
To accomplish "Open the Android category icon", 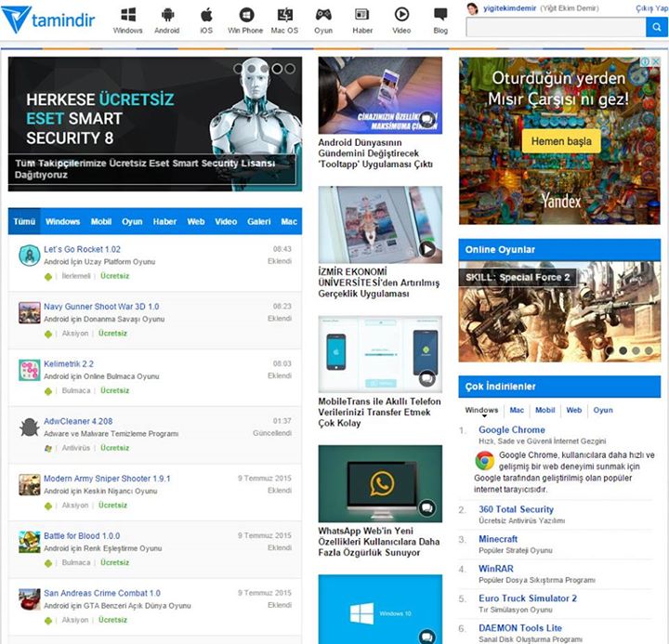I will [x=167, y=15].
